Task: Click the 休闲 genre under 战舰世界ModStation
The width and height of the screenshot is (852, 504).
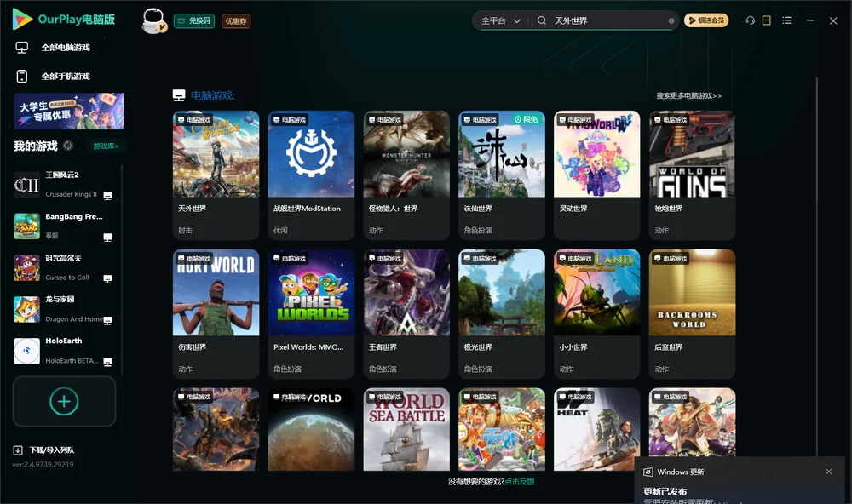Action: 280,230
